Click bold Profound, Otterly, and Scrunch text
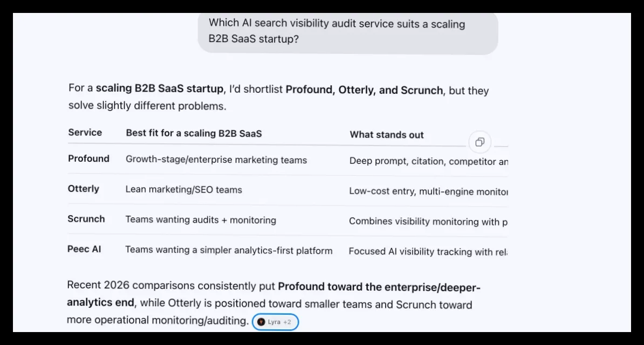The height and width of the screenshot is (345, 644). point(364,90)
